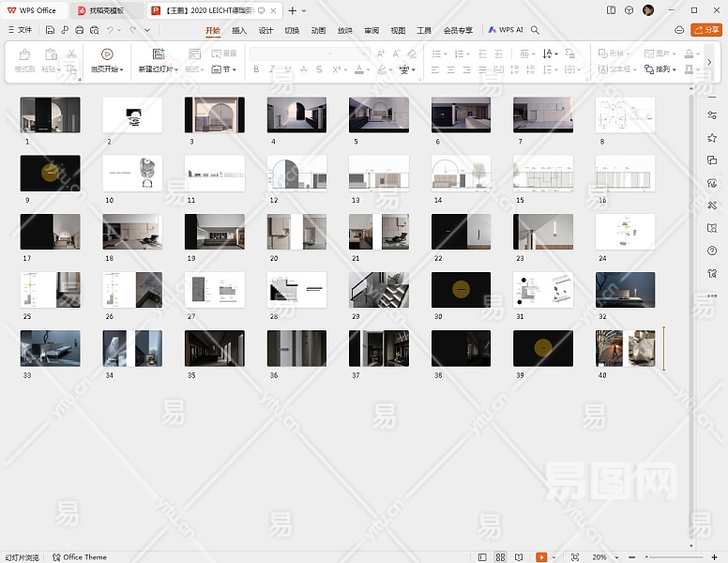Click the fit-to-window icon in status bar
The image size is (728, 563).
(575, 557)
